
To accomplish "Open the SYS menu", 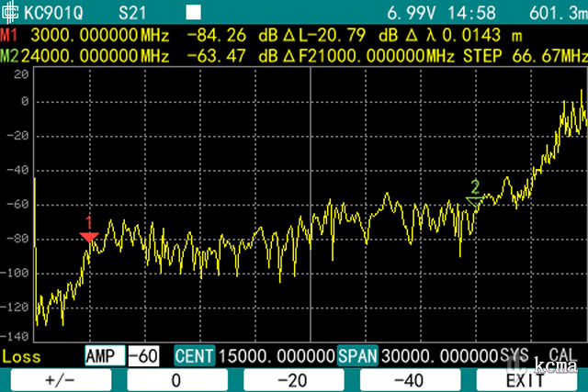I will (515, 355).
